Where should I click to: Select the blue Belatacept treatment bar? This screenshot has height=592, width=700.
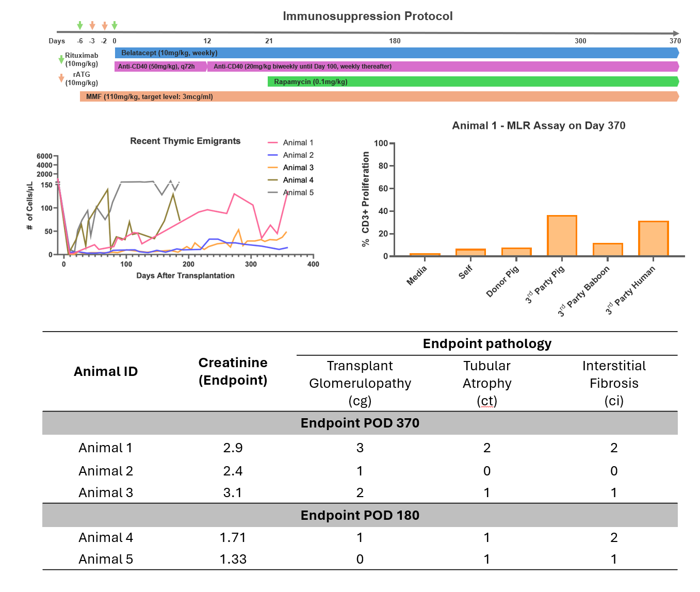tap(396, 53)
